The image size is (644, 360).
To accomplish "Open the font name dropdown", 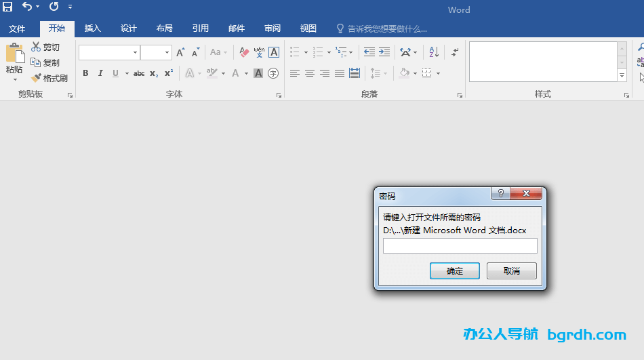I will 135,53.
